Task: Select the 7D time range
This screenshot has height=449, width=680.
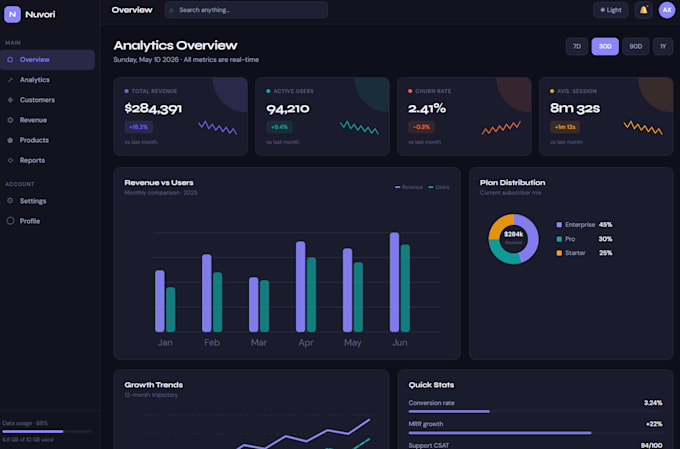Action: click(577, 46)
